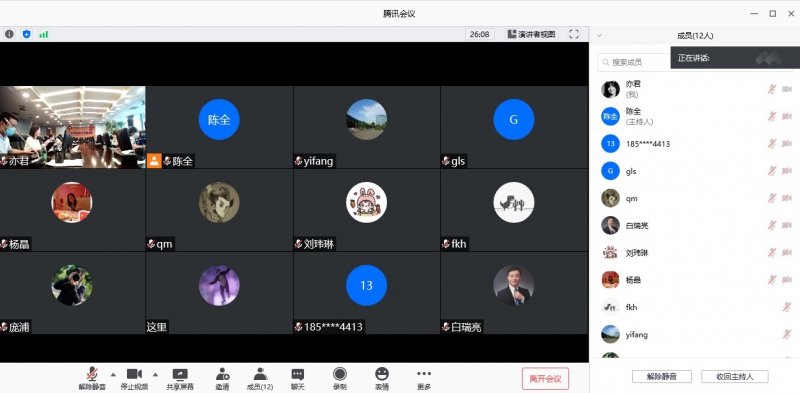800x393 pixels.
Task: Expand the arrow next to the microphone button
Action: click(113, 374)
